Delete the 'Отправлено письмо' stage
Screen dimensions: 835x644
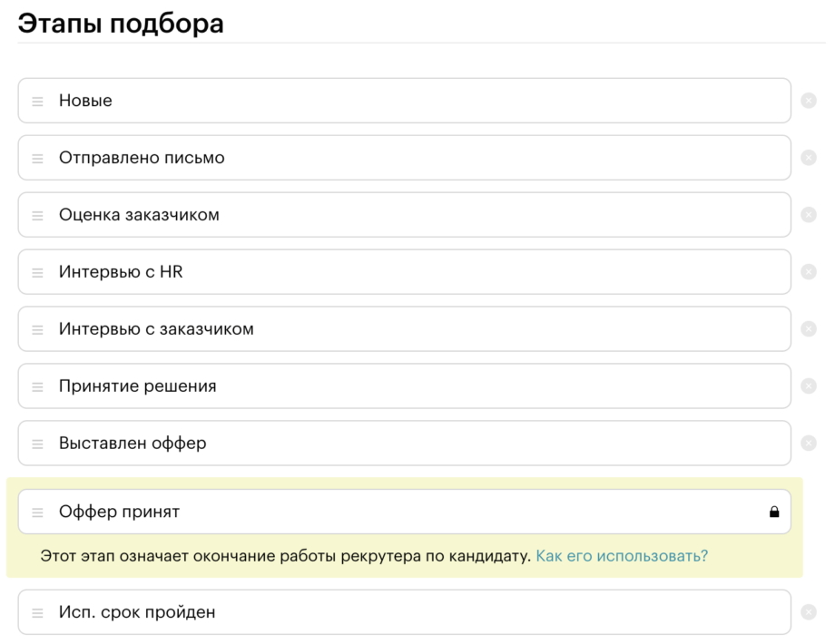(x=808, y=158)
